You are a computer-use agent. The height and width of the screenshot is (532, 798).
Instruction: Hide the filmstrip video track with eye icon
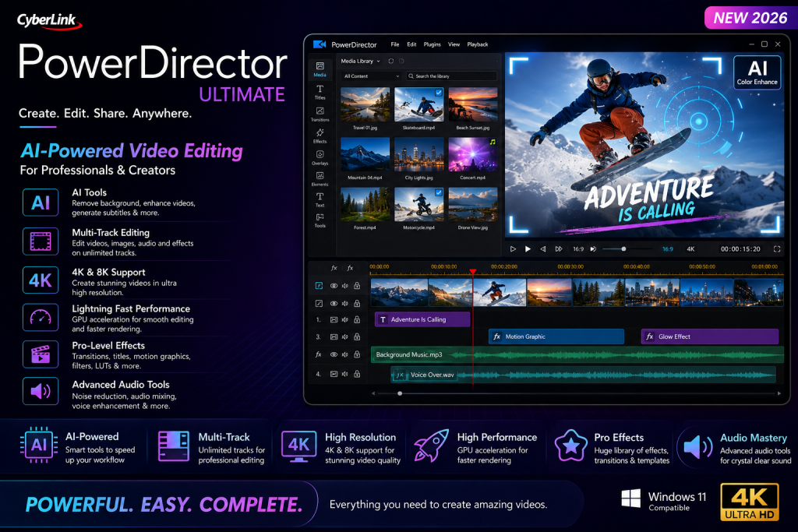coord(334,286)
